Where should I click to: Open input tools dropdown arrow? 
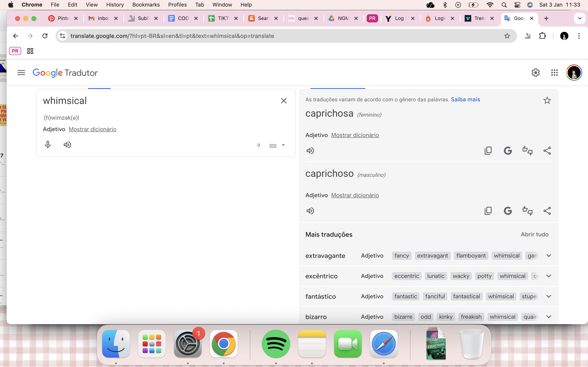tap(283, 145)
